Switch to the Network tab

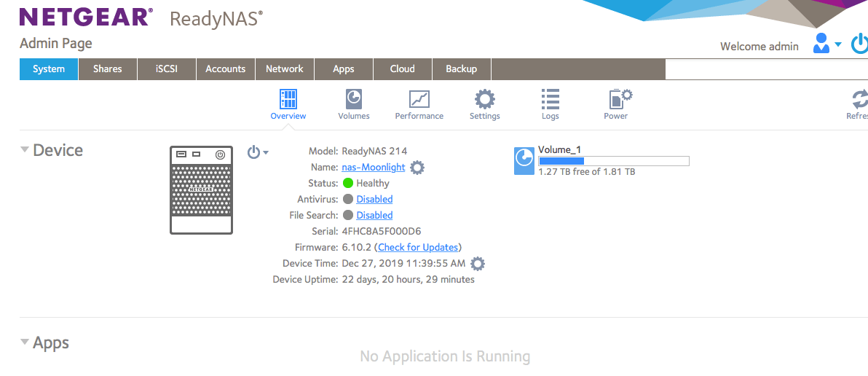point(285,69)
